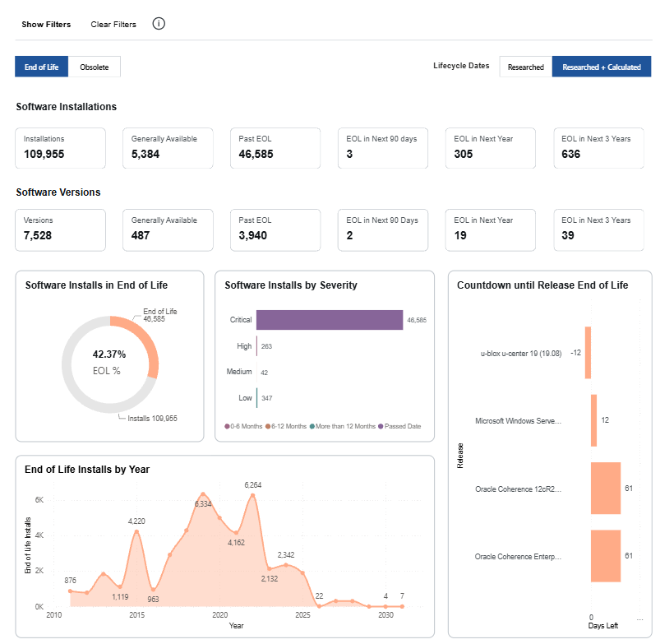Click the Versions 7,528 card
Image resolution: width=660 pixels, height=644 pixels.
click(61, 230)
